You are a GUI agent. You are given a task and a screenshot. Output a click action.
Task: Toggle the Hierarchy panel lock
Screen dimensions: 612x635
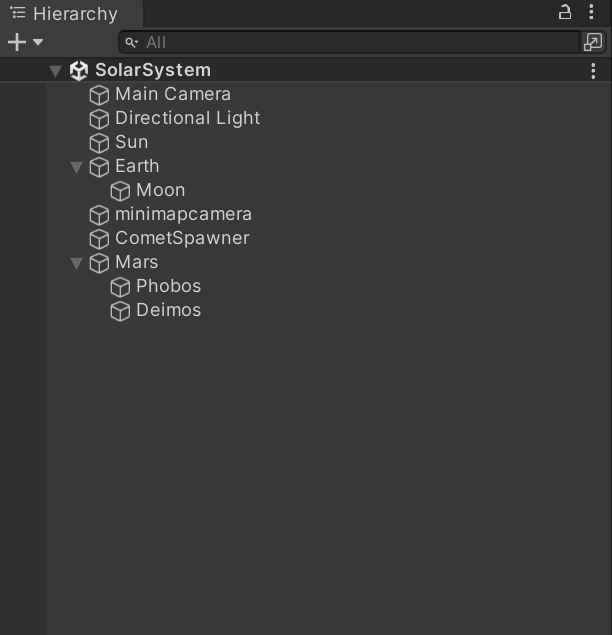click(565, 13)
